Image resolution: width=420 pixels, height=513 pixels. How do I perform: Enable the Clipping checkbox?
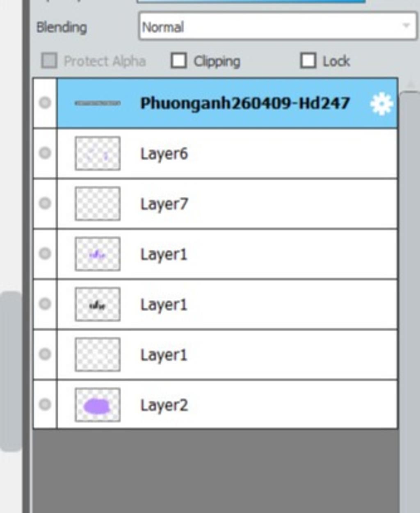178,61
